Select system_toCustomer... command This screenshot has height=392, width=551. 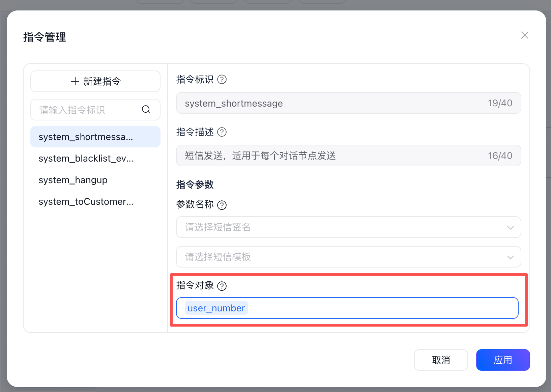point(86,201)
